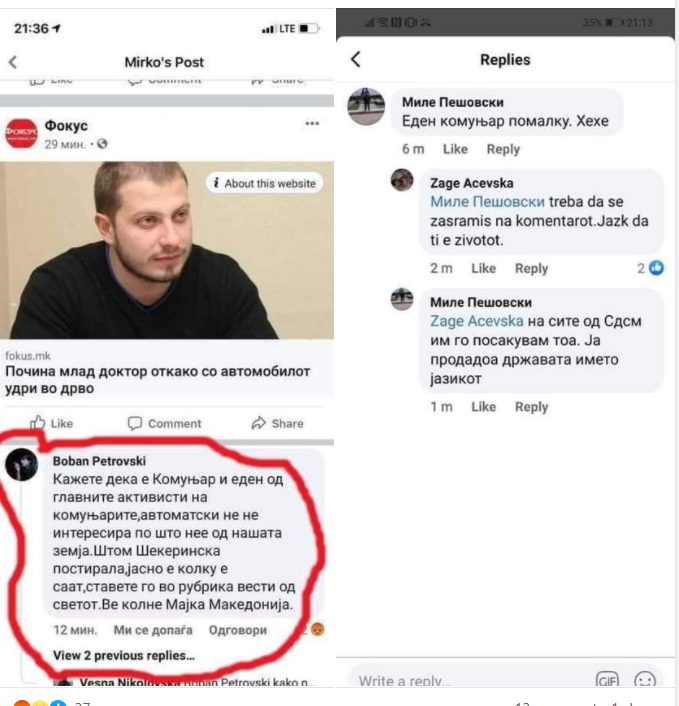This screenshot has width=679, height=706.
Task: Tap the Share arrow icon
Action: [258, 423]
